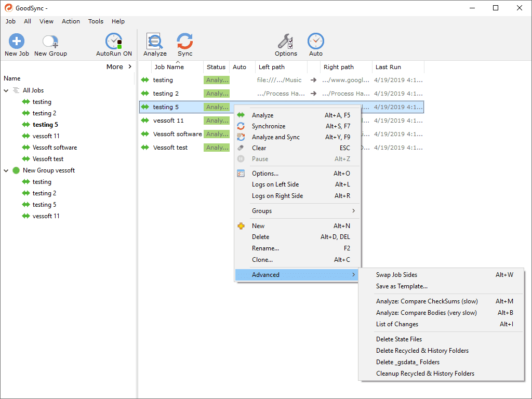532x399 pixels.
Task: Choose Delete in context menu
Action: coord(298,237)
